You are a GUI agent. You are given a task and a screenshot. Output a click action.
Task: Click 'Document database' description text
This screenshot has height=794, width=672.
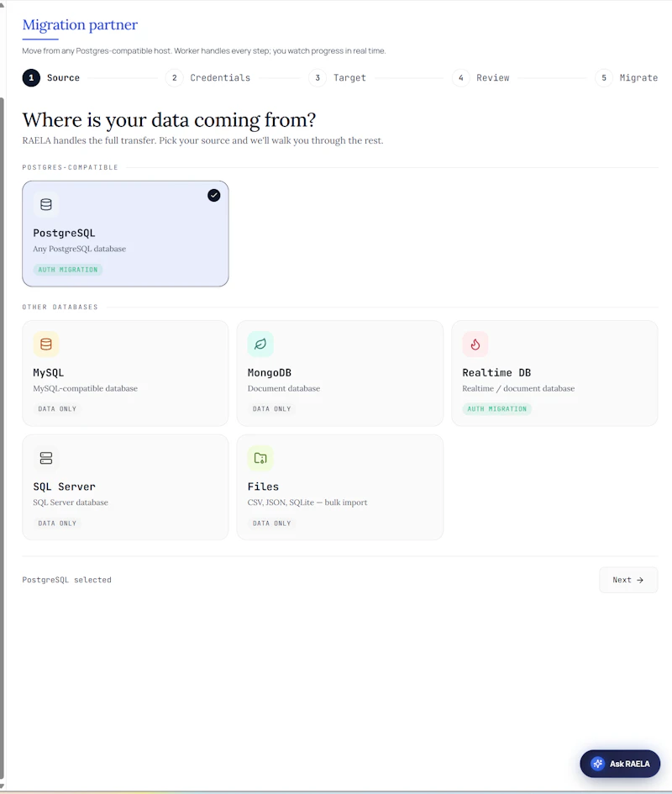point(284,388)
